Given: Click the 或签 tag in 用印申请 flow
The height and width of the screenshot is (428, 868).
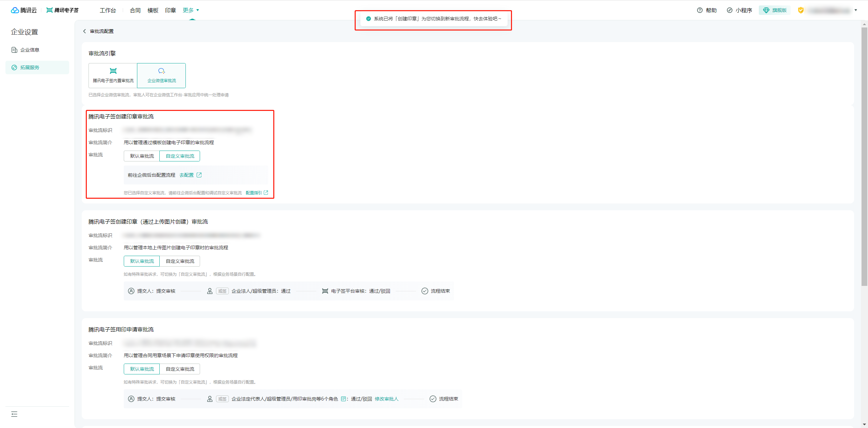Looking at the screenshot, I should click(222, 399).
